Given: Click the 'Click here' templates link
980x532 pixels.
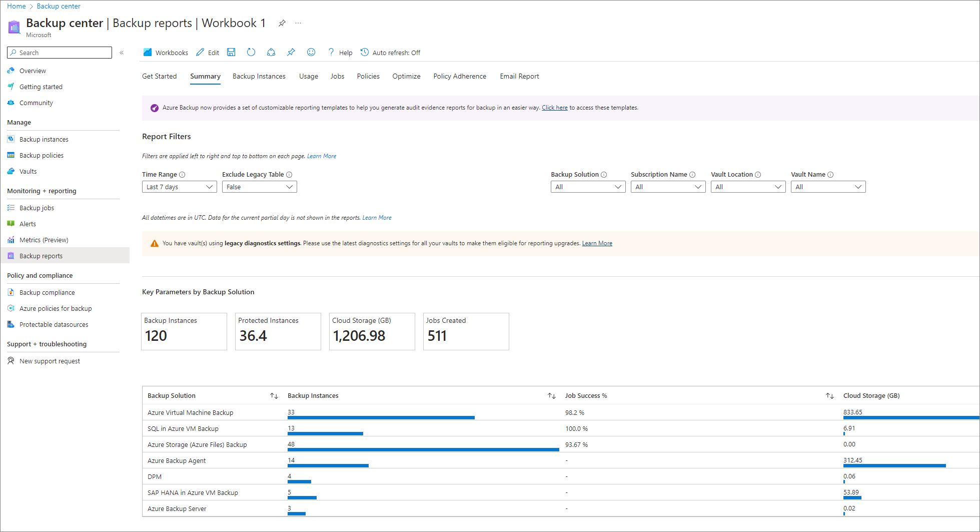Looking at the screenshot, I should click(554, 108).
